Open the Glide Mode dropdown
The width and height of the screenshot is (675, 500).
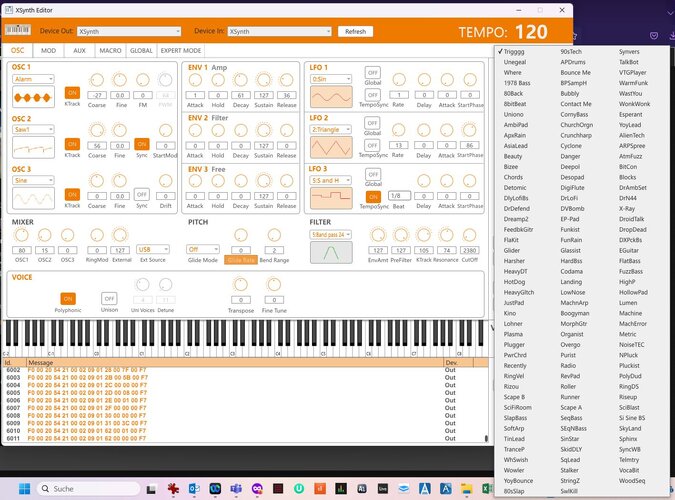pyautogui.click(x=203, y=249)
